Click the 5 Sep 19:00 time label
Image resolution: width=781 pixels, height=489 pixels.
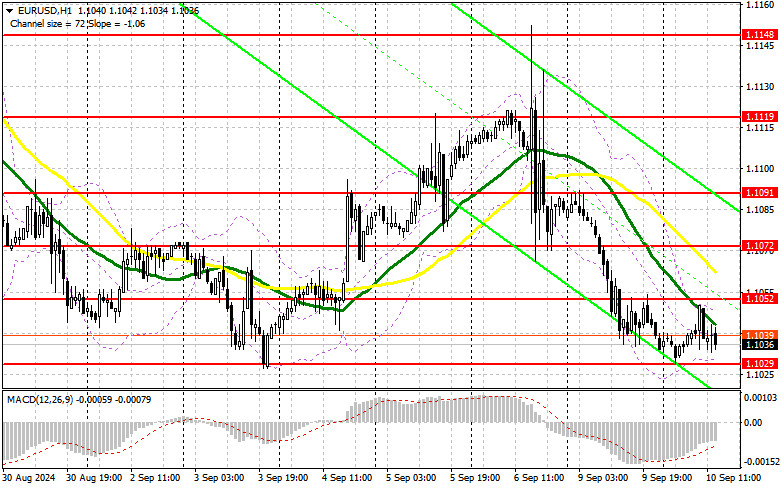click(x=475, y=478)
